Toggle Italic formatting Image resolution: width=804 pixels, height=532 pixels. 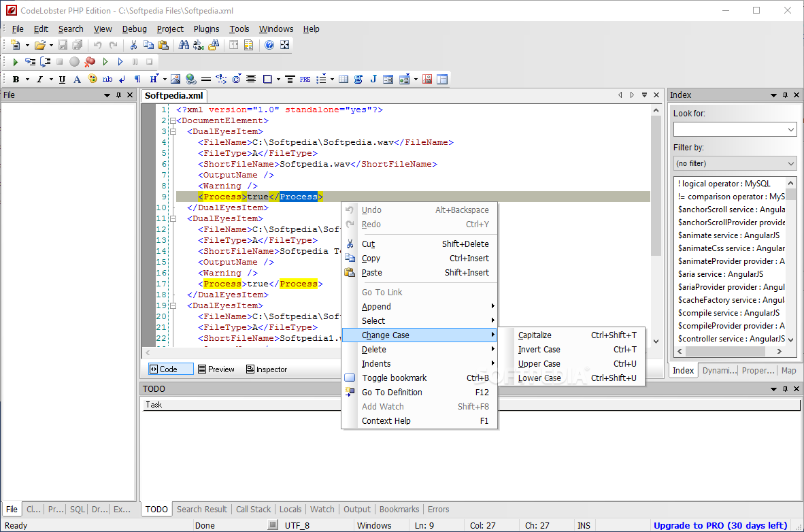click(39, 79)
